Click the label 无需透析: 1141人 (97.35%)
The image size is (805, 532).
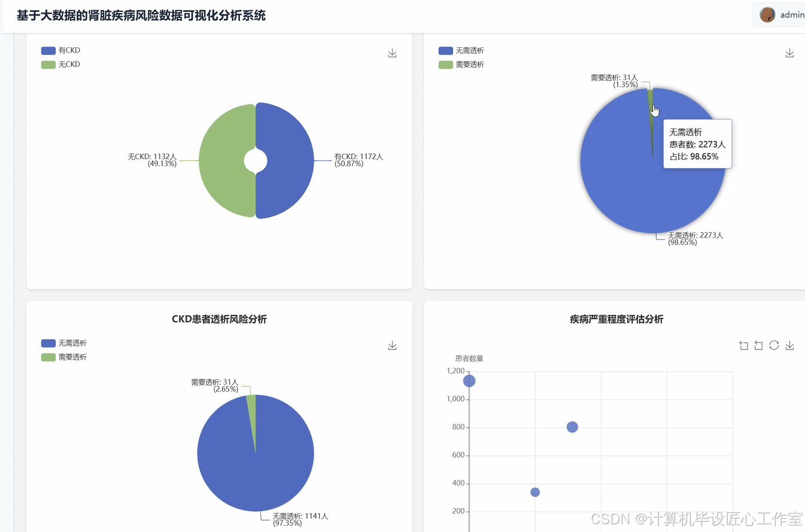pos(300,519)
